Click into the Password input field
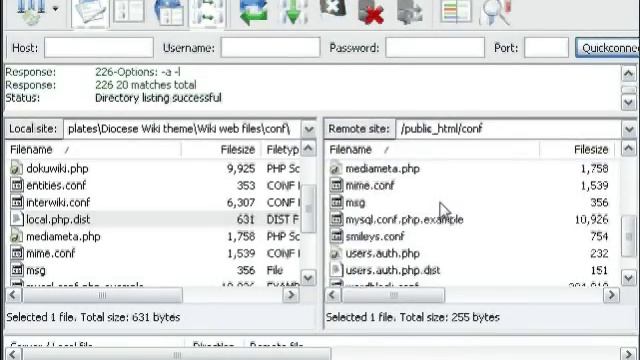Screen dimensions: 640x360 [x=435, y=47]
